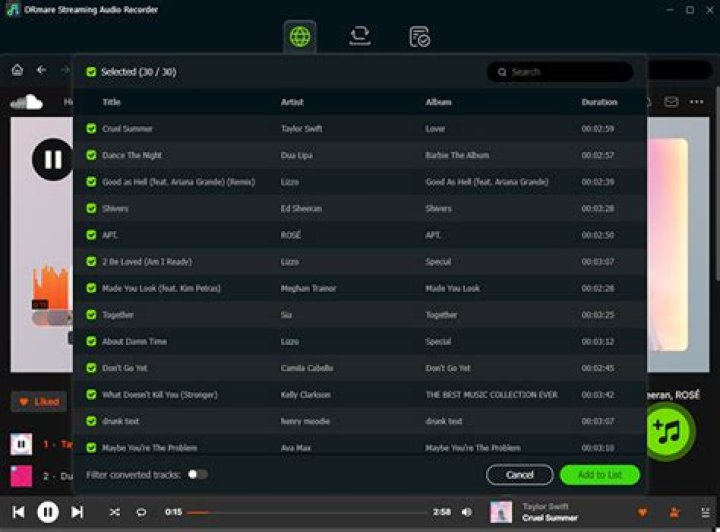Image resolution: width=720 pixels, height=532 pixels.
Task: Open the web browser globe tab
Action: (300, 36)
